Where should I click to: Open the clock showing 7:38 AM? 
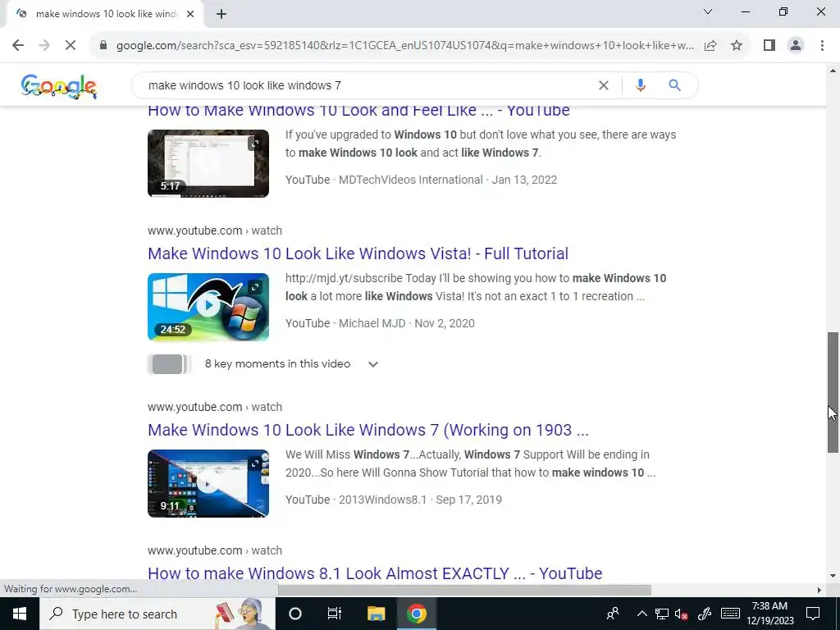click(x=769, y=614)
